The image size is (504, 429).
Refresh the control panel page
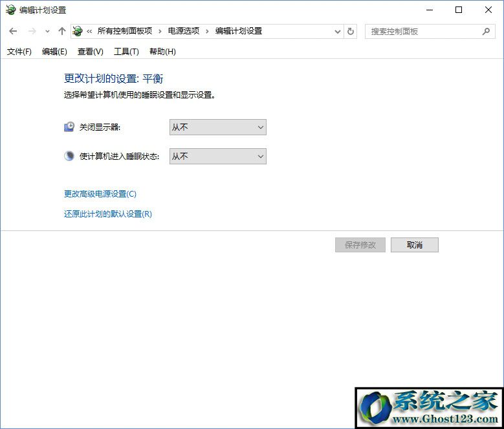tap(351, 32)
